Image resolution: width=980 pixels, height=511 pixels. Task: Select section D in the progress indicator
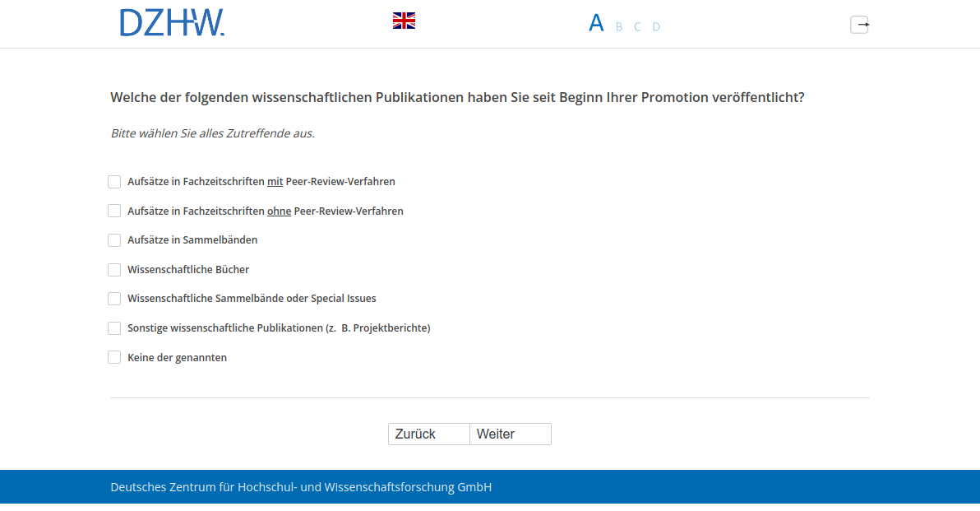pos(656,27)
